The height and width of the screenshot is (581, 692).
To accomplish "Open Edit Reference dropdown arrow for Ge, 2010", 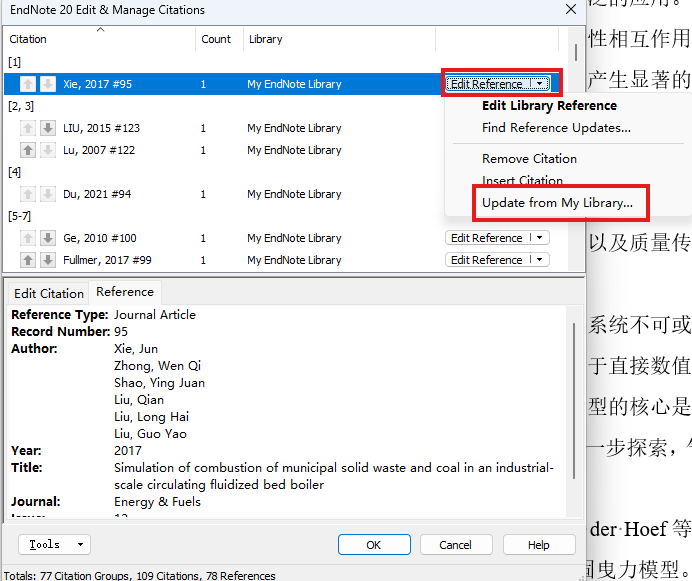I will [540, 238].
